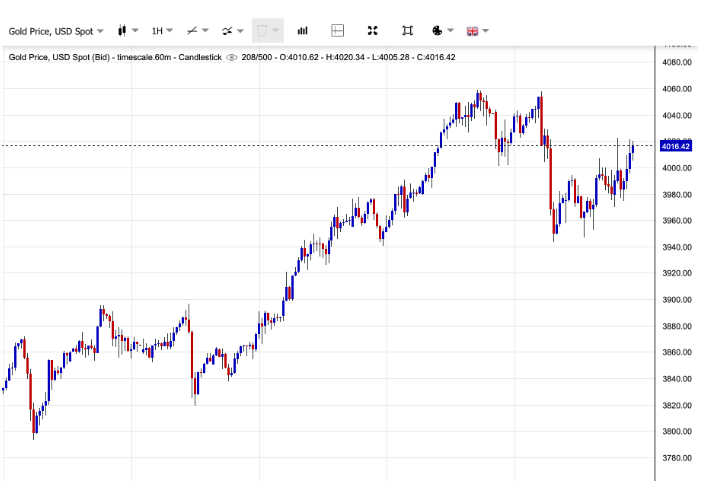
Task: Click the arrow next to drawing tools
Action: [x=206, y=31]
